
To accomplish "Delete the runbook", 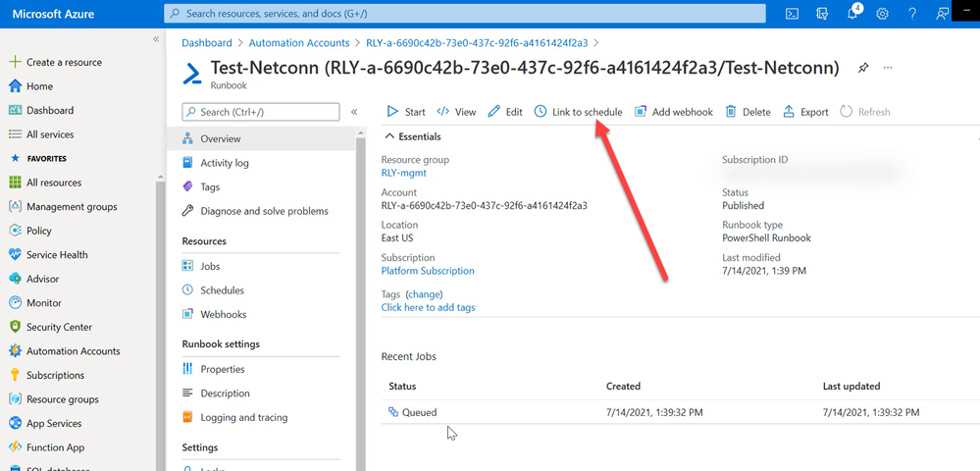I will tap(748, 112).
